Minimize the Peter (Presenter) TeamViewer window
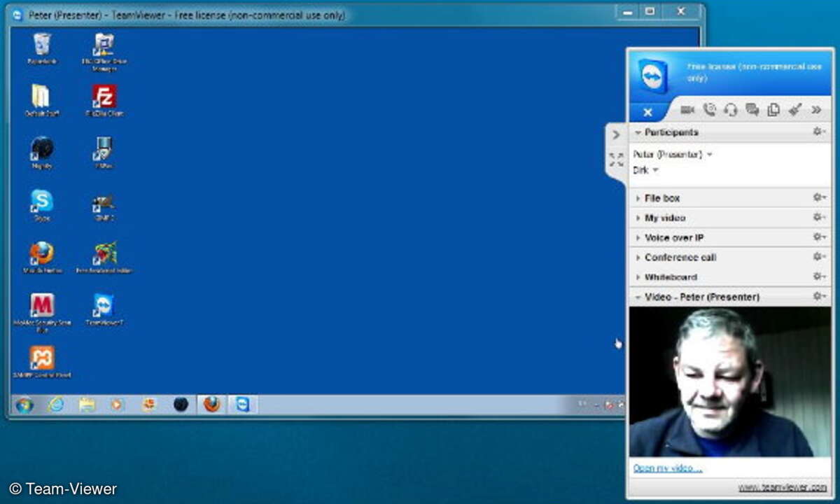The height and width of the screenshot is (504, 840). click(626, 11)
